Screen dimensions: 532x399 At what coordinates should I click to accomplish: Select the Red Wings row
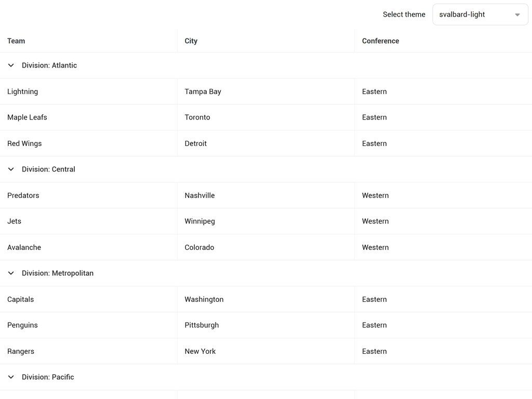[x=24, y=143]
